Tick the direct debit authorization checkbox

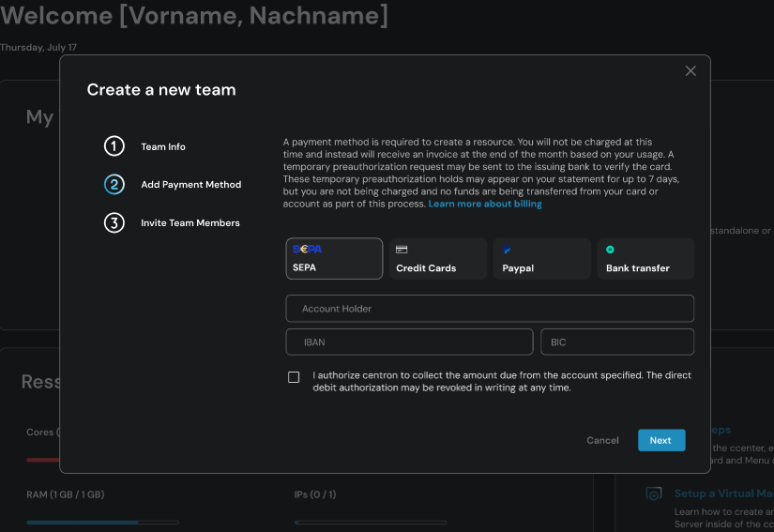[x=294, y=377]
